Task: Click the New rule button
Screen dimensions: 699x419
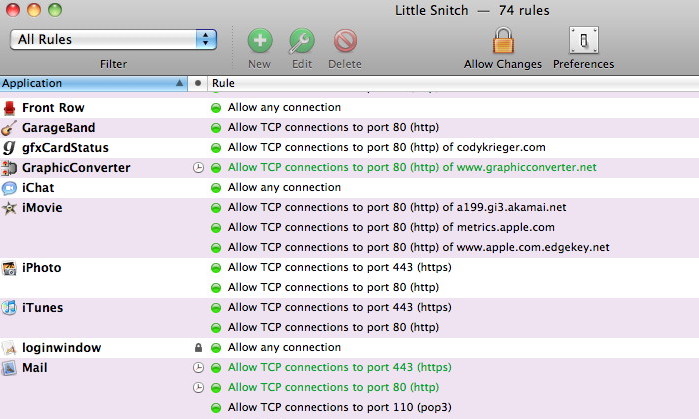Action: pyautogui.click(x=260, y=41)
